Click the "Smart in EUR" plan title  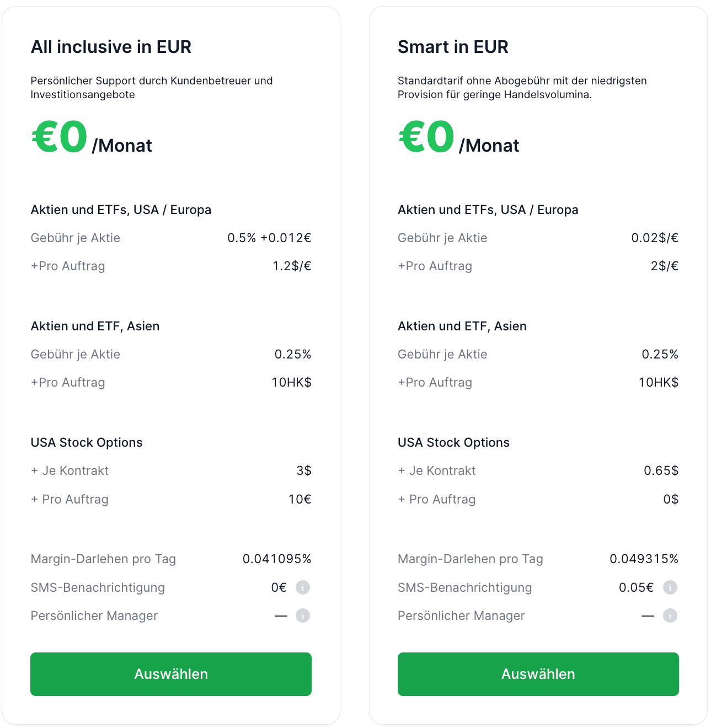click(x=453, y=47)
